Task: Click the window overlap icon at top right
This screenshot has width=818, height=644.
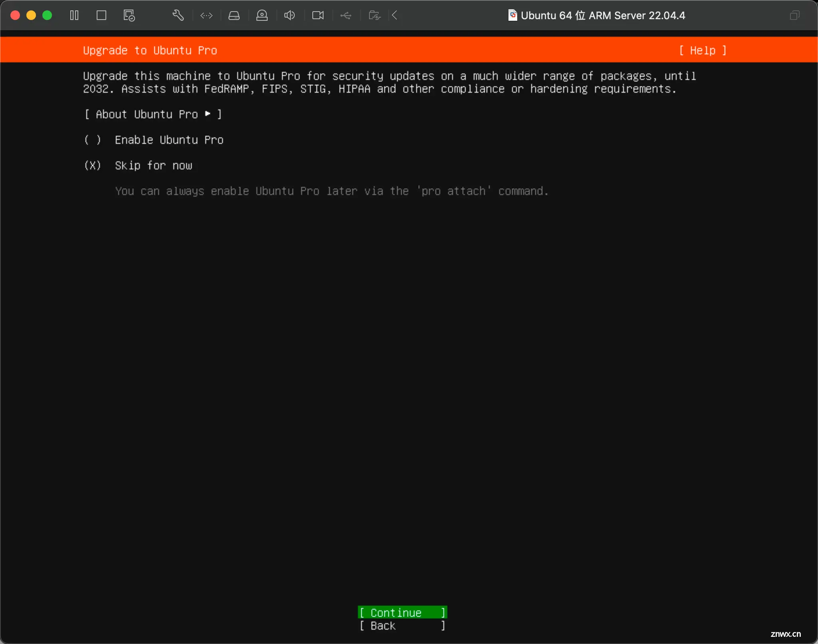Action: [x=795, y=16]
